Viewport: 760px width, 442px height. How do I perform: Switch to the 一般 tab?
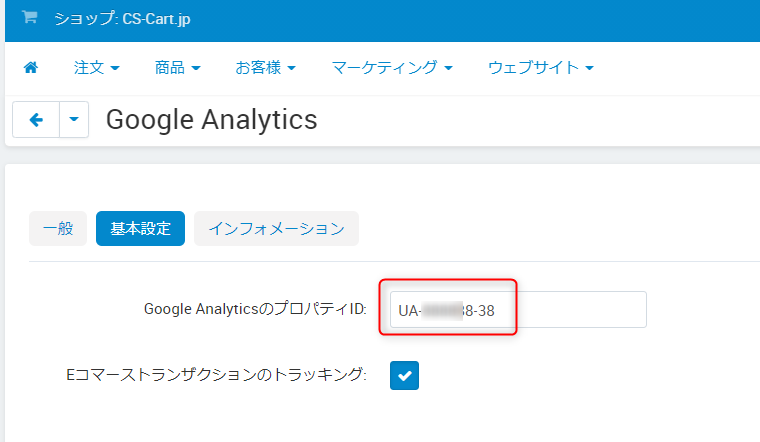(58, 228)
